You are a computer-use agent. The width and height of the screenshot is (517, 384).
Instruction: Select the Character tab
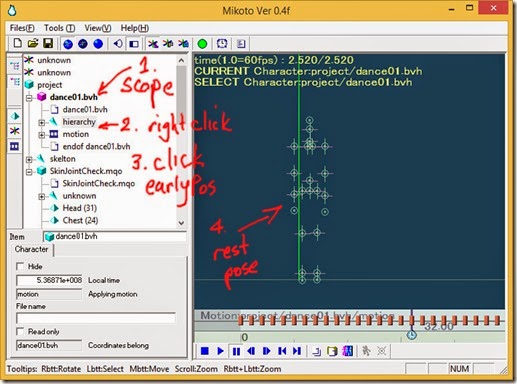click(x=32, y=249)
